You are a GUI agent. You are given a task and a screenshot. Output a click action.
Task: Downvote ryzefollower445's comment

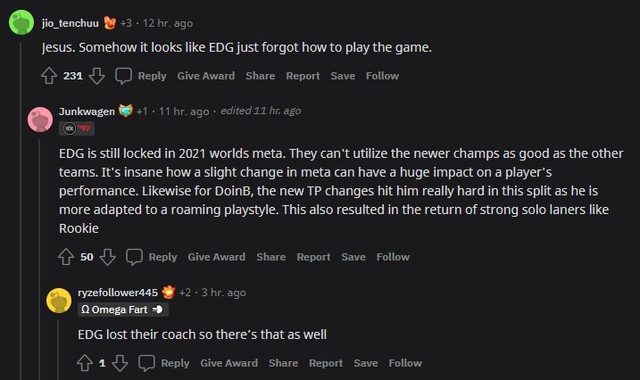click(x=120, y=363)
